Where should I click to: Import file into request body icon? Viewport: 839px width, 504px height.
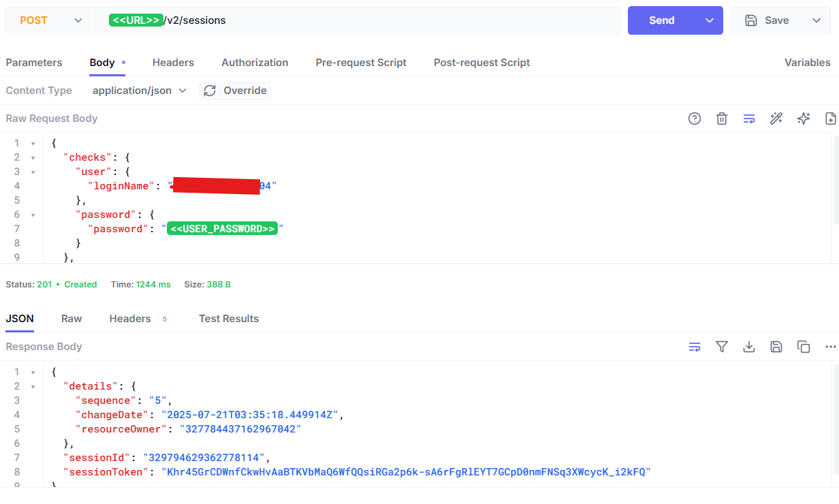tap(831, 119)
